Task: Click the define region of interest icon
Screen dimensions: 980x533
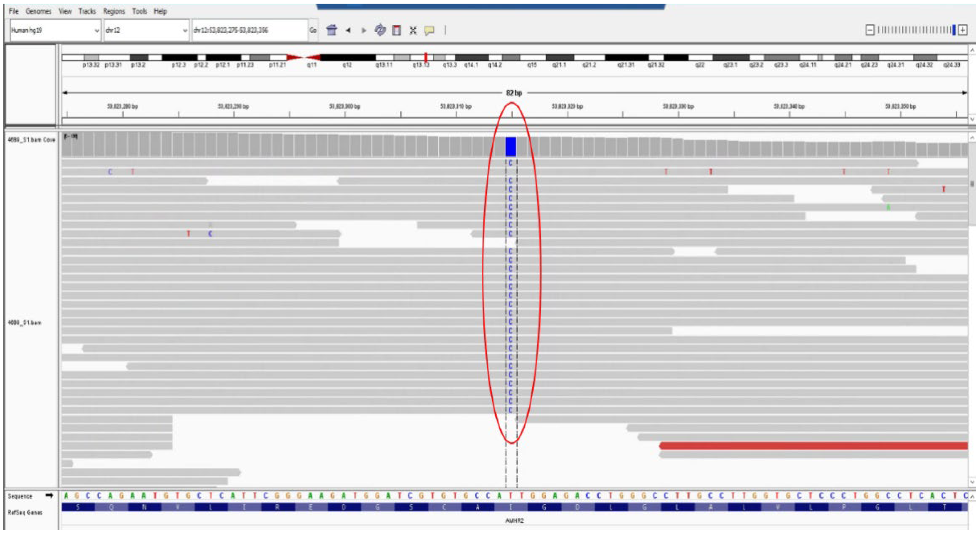Action: [x=396, y=30]
